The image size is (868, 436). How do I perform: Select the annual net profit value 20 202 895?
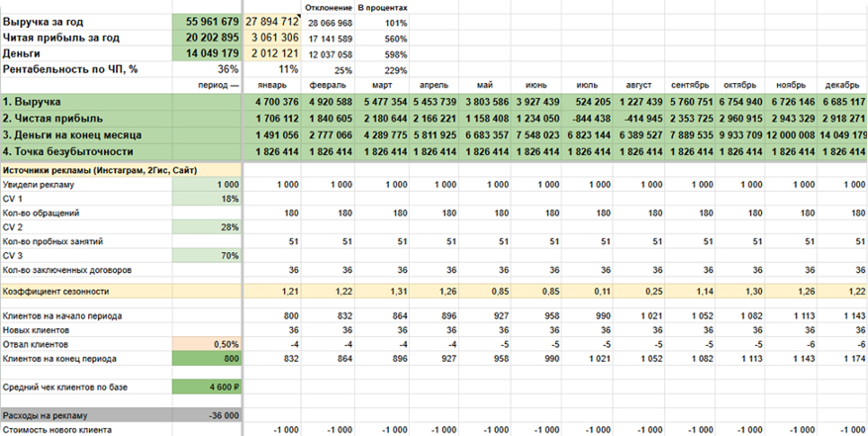pos(206,37)
